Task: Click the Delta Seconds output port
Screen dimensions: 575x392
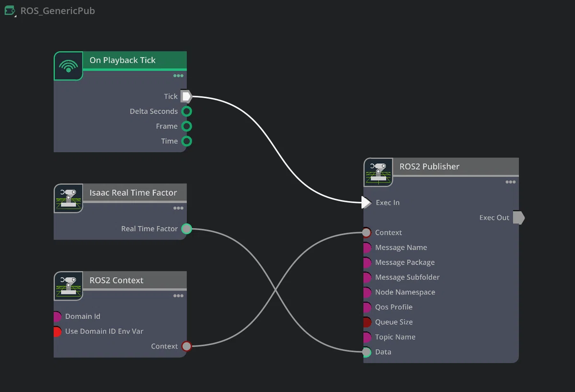Action: coord(187,112)
